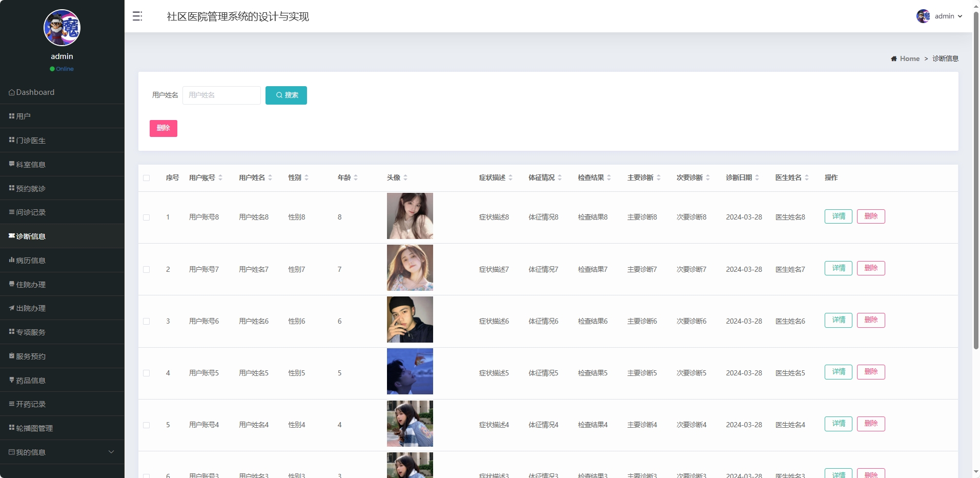
Task: Click the icon beside 诊断信息
Action: [x=12, y=236]
